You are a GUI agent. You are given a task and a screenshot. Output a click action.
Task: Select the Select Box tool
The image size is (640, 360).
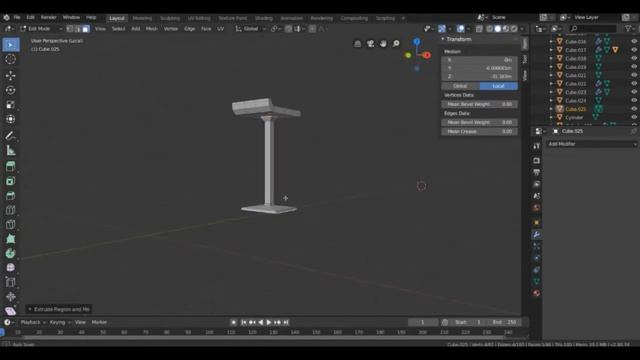pyautogui.click(x=11, y=44)
